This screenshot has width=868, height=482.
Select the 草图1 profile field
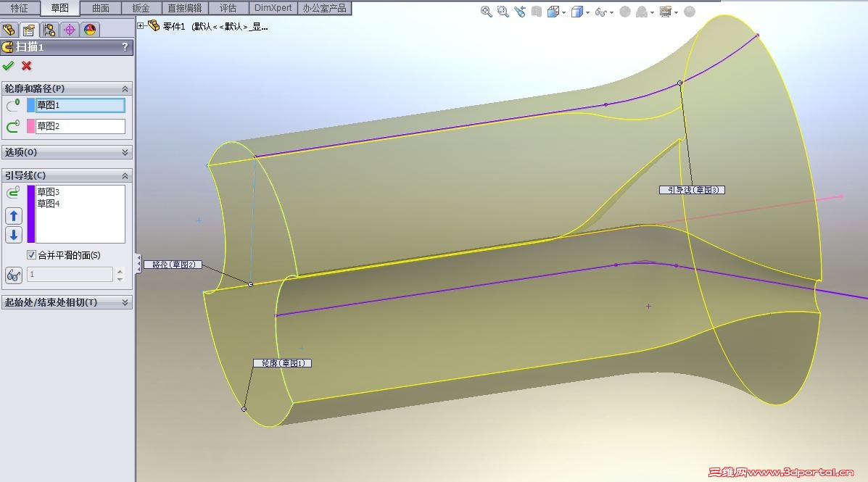click(x=80, y=105)
